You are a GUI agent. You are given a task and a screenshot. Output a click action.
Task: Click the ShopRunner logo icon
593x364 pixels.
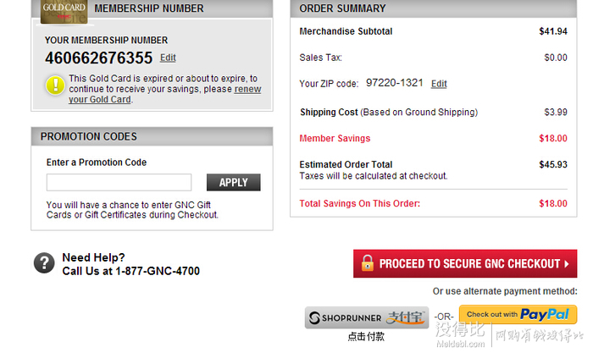click(x=314, y=318)
